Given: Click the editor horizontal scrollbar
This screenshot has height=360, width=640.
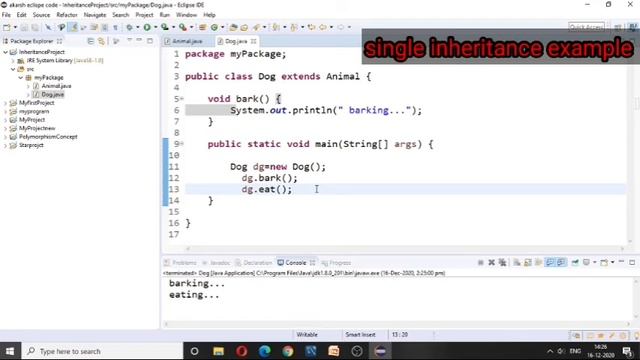Looking at the screenshot, I should [x=404, y=248].
